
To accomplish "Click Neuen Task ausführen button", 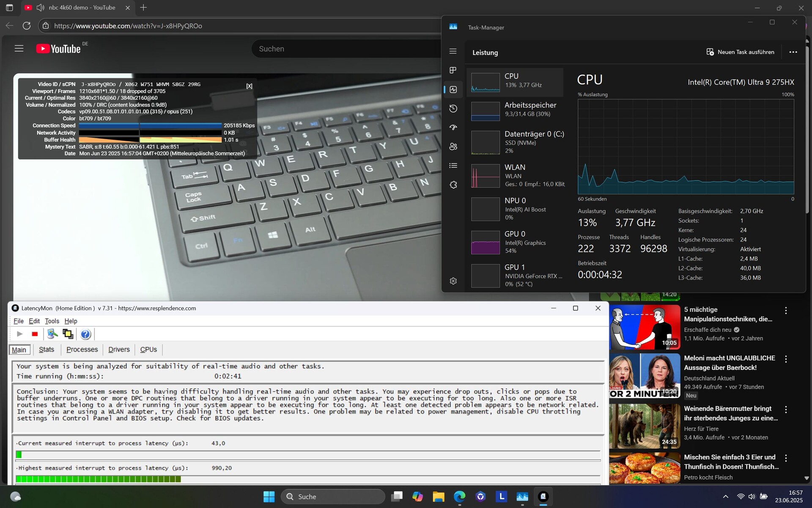I will (x=740, y=52).
